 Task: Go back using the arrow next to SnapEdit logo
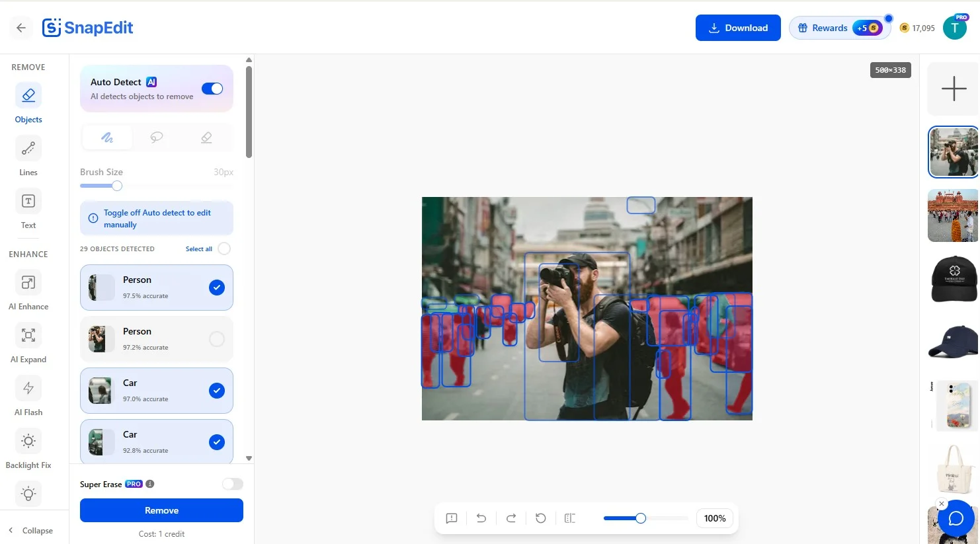pyautogui.click(x=21, y=28)
